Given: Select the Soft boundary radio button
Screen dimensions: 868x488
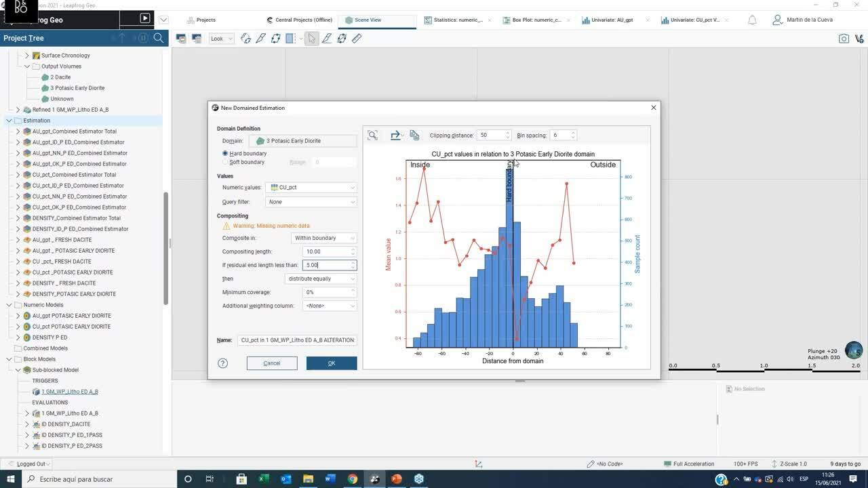Looking at the screenshot, I should (x=225, y=162).
